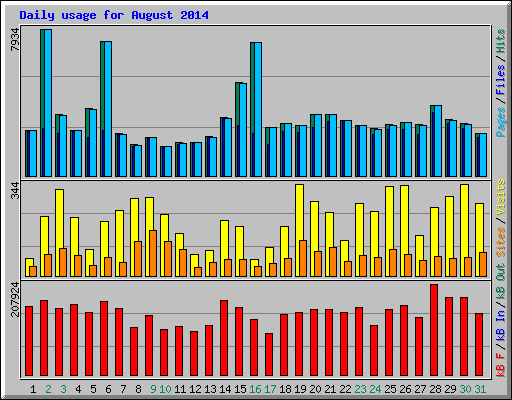The width and height of the screenshot is (512, 400).
Task: Click day 21 on the axis
Action: [330, 389]
